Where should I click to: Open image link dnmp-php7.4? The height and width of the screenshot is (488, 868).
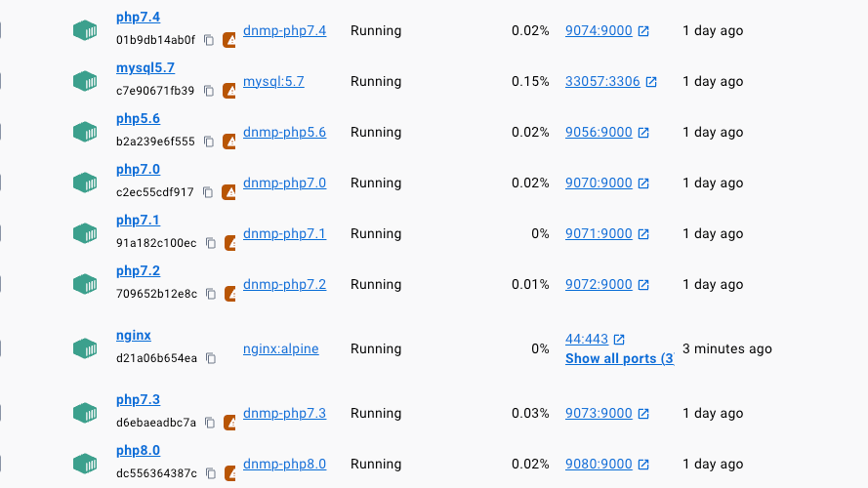[x=284, y=30]
